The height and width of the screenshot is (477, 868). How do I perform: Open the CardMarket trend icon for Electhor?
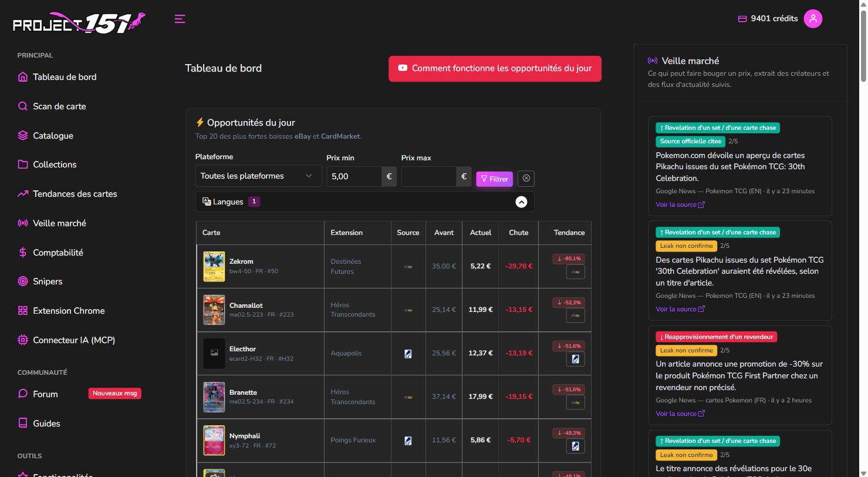coord(575,359)
